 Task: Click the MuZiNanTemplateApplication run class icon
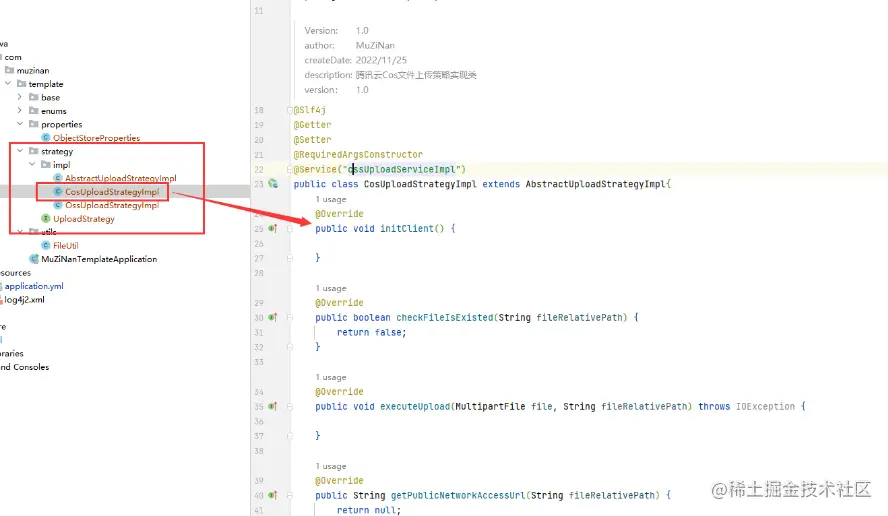click(34, 259)
